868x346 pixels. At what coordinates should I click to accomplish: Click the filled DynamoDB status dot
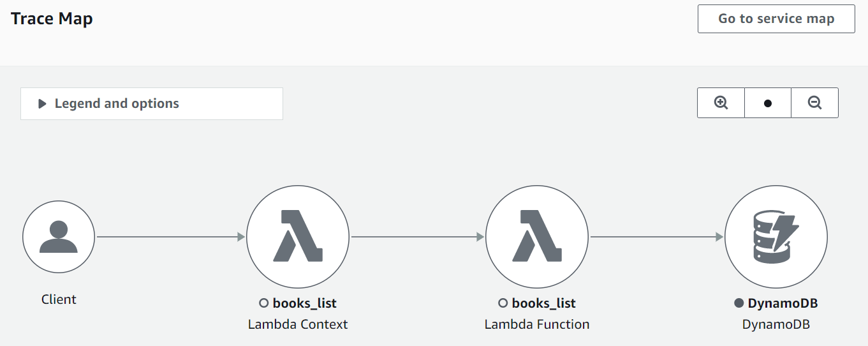[739, 303]
